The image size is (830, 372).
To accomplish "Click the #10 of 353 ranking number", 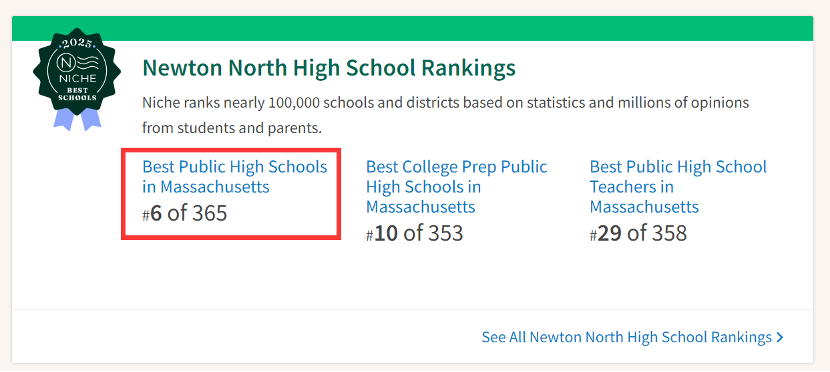I will click(x=414, y=233).
